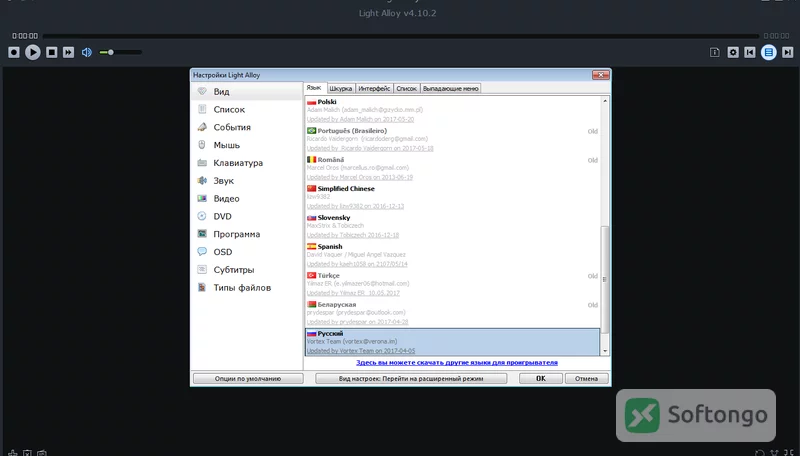
Task: Go to previous track icon
Action: [x=750, y=52]
